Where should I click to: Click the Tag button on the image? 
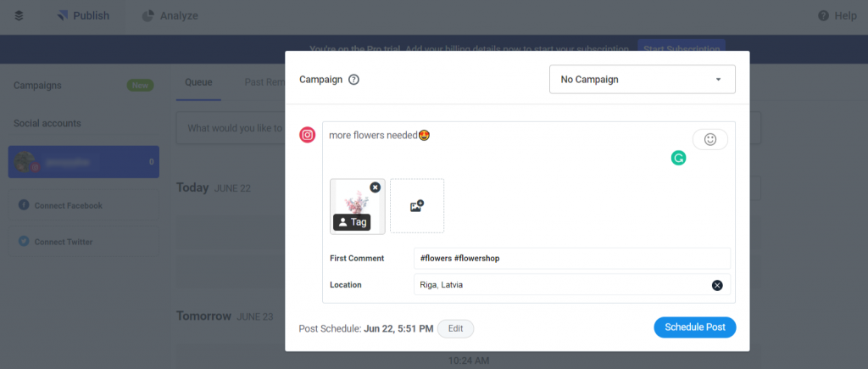[x=352, y=222]
